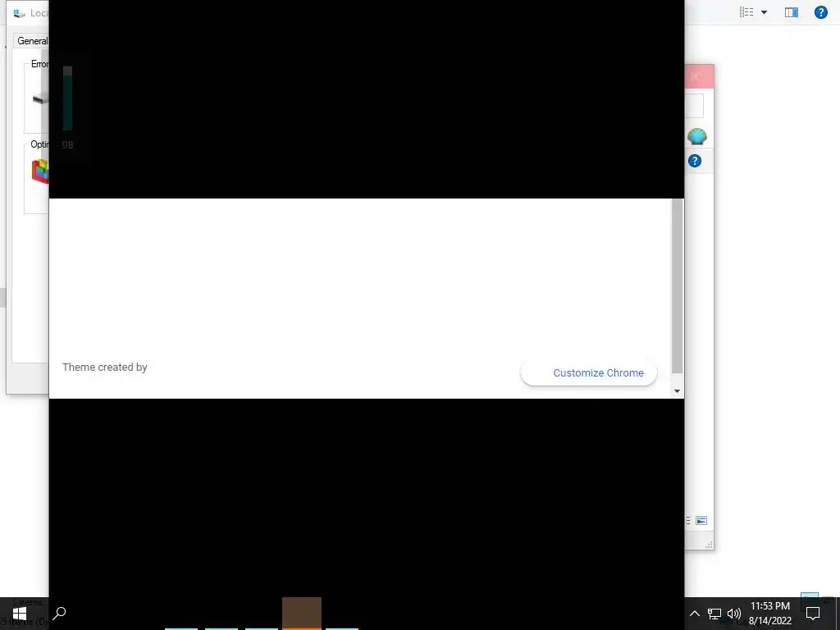Click the vertical scrollbar thumb in Chrome page
Screen dimensions: 840x630
pos(677,286)
